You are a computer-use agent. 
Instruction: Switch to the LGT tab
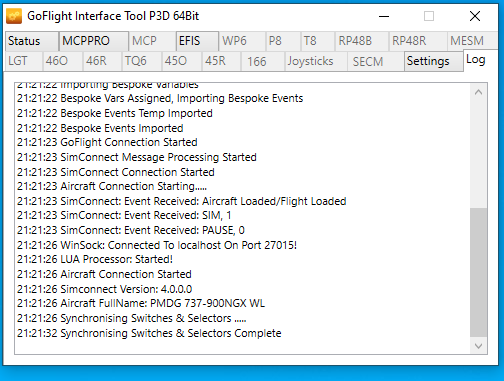coord(24,61)
